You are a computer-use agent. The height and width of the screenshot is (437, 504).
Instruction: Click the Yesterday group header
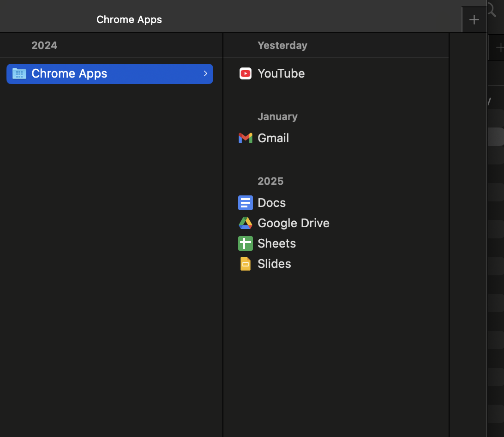tap(282, 45)
